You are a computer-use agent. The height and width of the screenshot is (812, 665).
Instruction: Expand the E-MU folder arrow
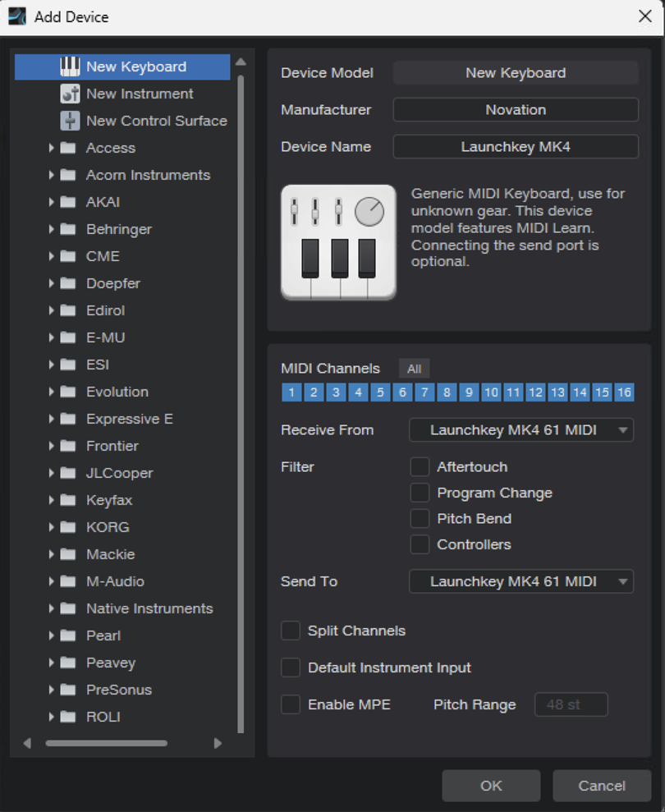51,337
